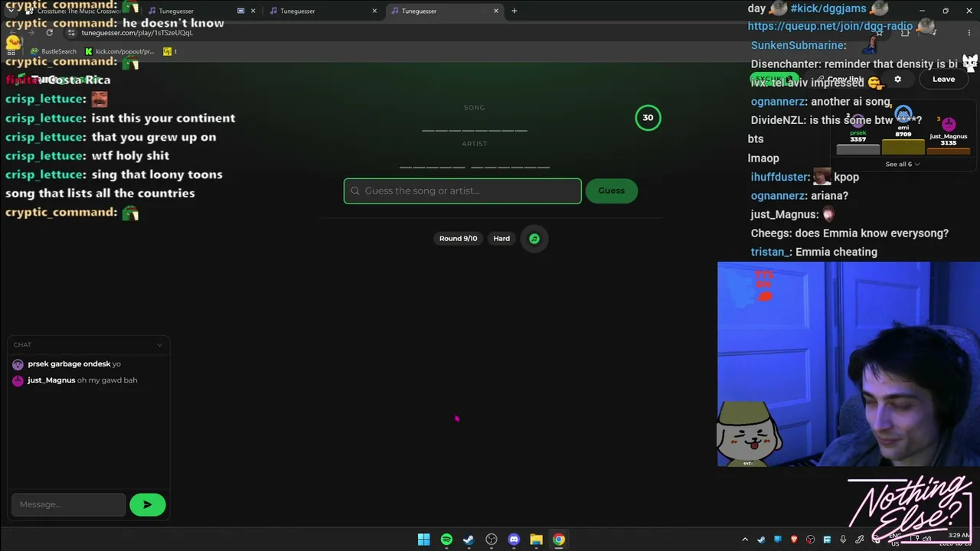Close the active Tuneguesser tab

[x=496, y=11]
